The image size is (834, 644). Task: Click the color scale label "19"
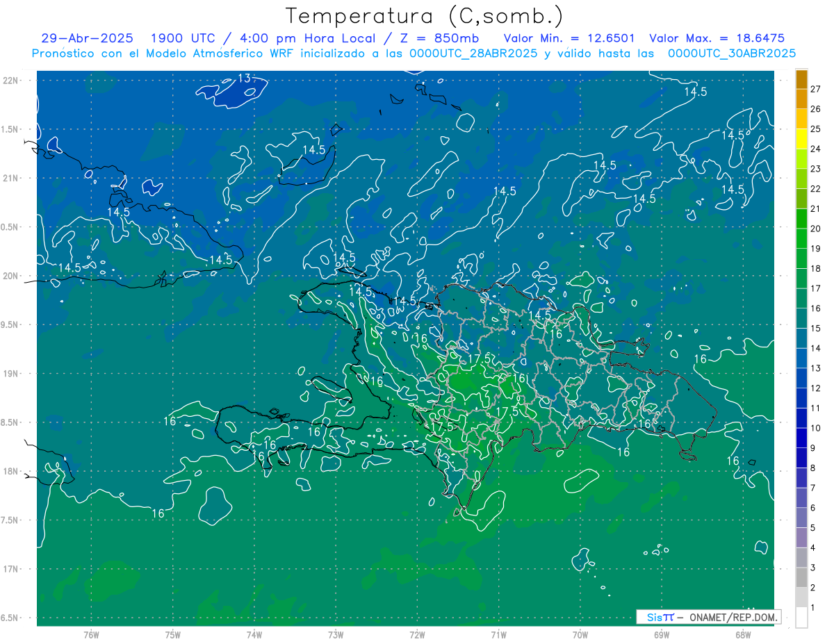point(816,249)
